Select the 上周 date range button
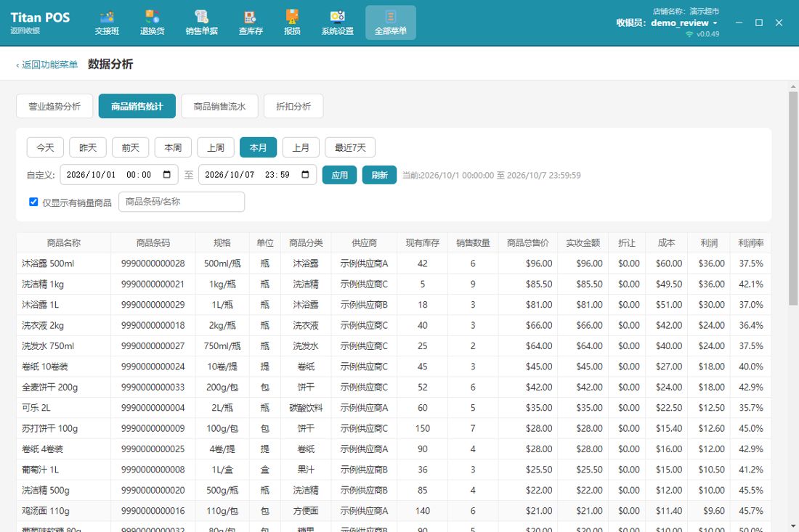799x532 pixels. [x=216, y=147]
